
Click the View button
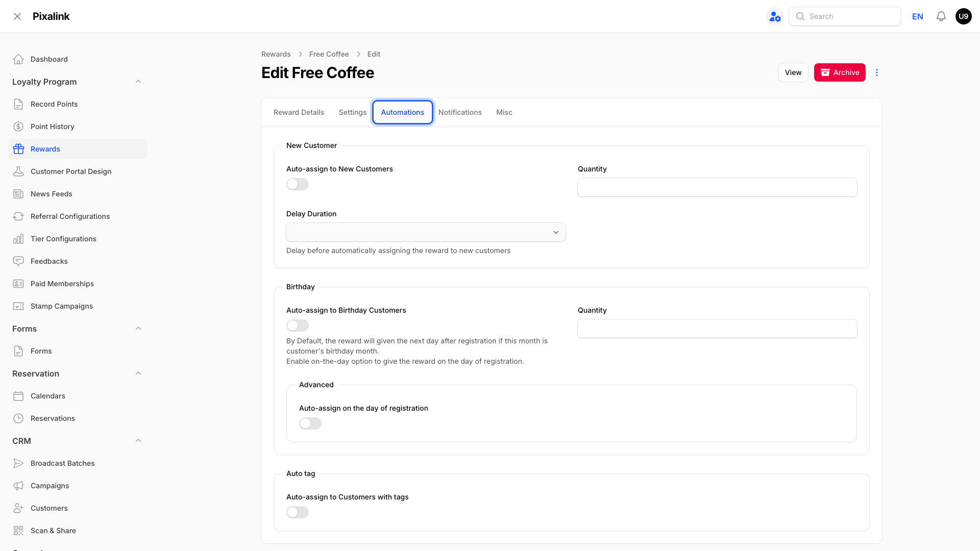[x=793, y=72]
